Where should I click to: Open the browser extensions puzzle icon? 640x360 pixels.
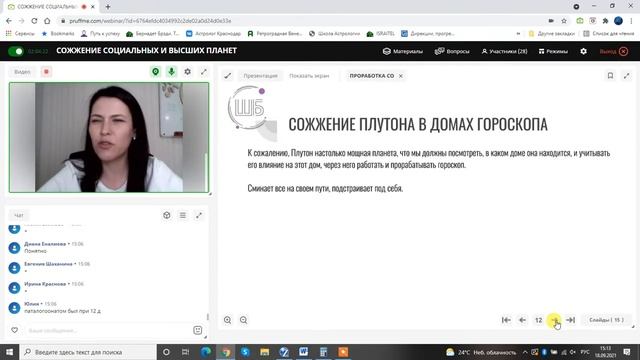(x=605, y=21)
